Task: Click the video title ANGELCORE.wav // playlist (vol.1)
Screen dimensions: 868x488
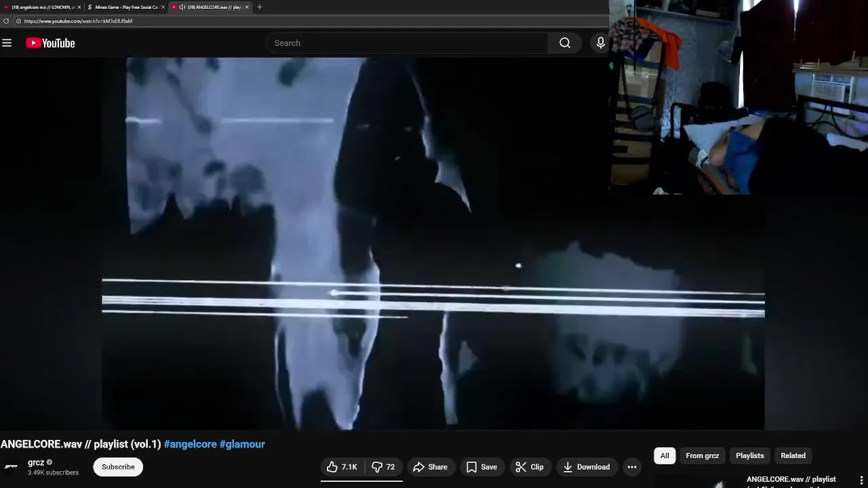Action: click(81, 445)
